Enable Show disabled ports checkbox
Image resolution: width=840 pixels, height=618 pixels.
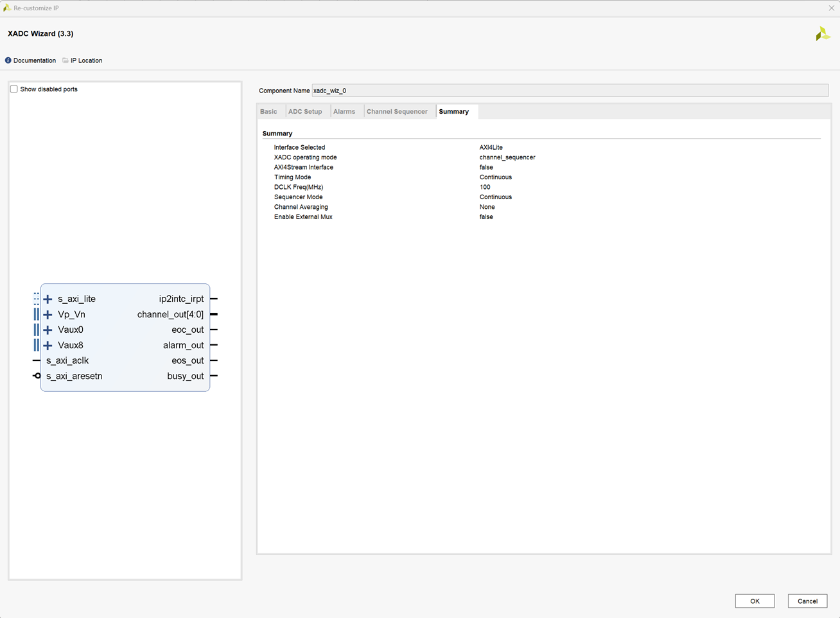point(14,89)
